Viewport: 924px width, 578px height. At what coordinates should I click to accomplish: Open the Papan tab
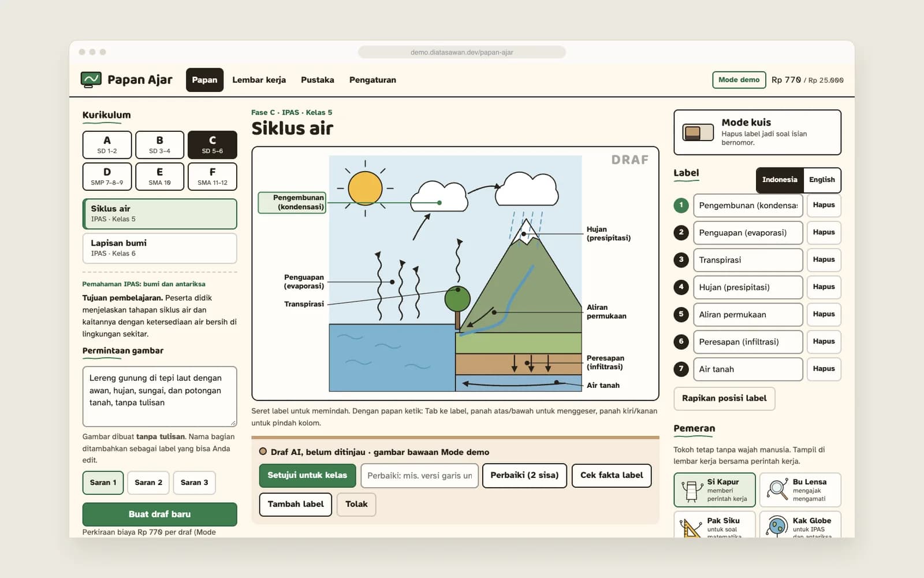coord(204,80)
